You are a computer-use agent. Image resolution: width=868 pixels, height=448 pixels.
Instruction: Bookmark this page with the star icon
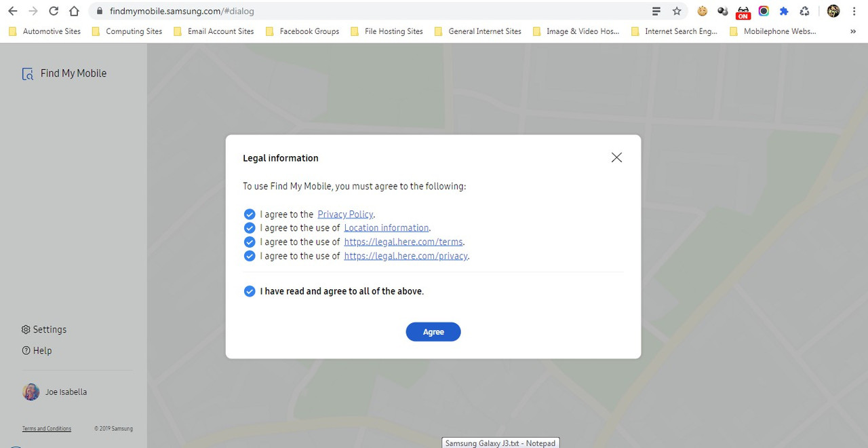pos(677,11)
